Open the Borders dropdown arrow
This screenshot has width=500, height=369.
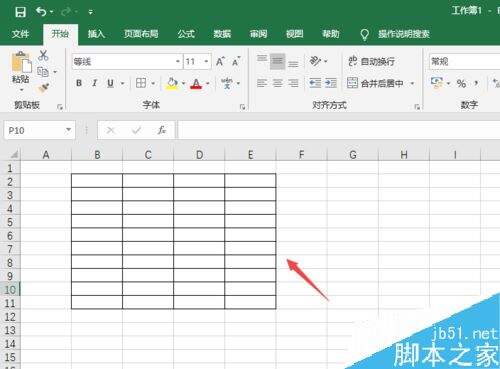tap(153, 83)
